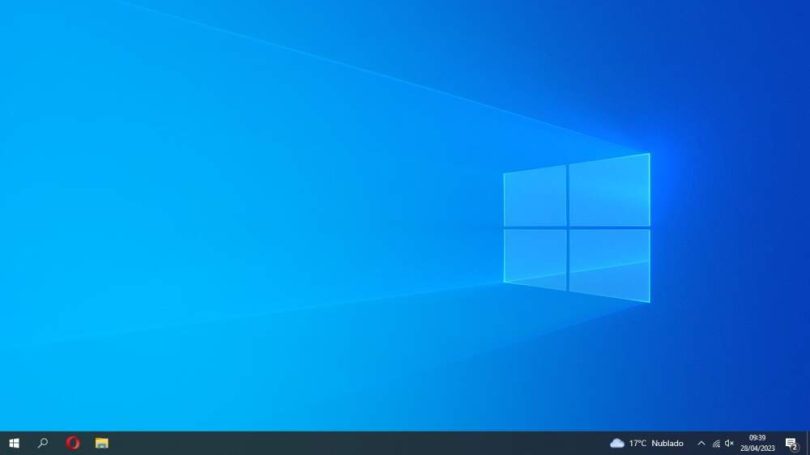Click the upper-right pane of the Windows logo
Image resolution: width=810 pixels, height=455 pixels.
point(609,191)
